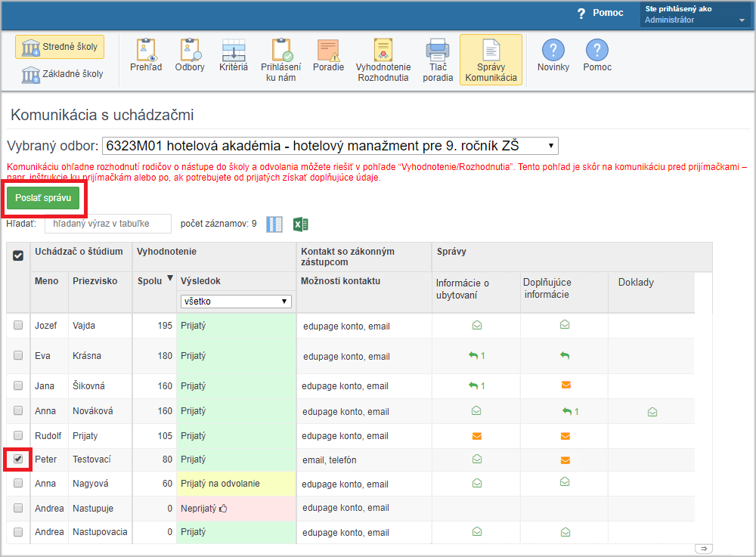Click the Hľadať search field

click(108, 224)
